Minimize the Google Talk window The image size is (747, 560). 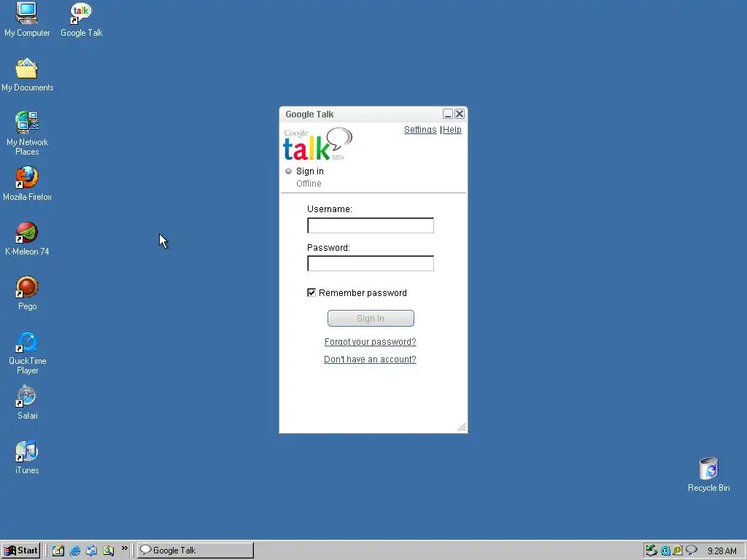pyautogui.click(x=448, y=114)
